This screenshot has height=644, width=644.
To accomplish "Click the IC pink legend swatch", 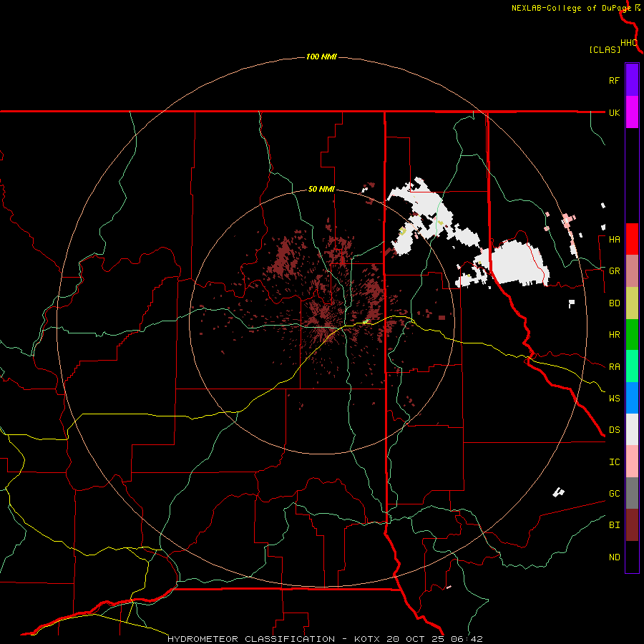I will pyautogui.click(x=632, y=462).
